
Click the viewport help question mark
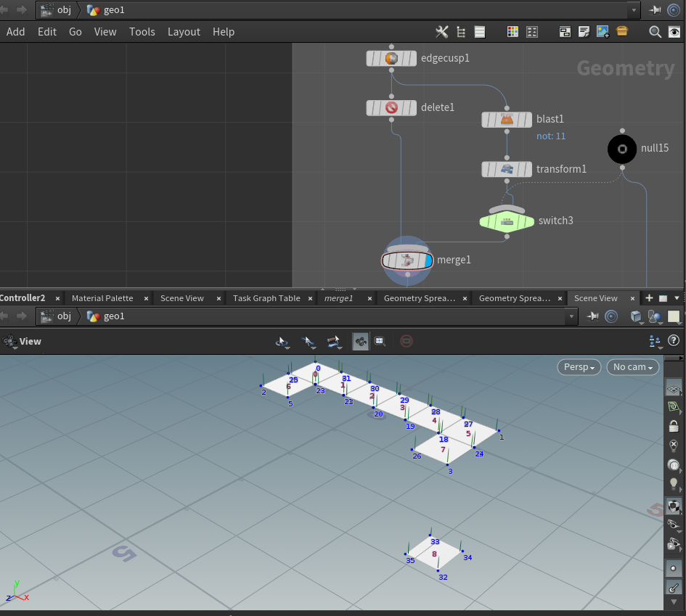pos(673,340)
